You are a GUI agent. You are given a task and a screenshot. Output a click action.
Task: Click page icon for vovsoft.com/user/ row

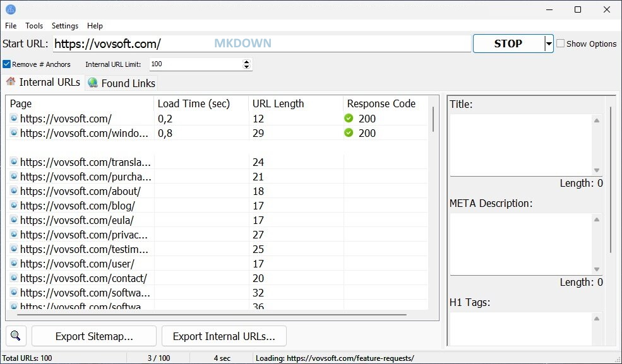coord(14,264)
